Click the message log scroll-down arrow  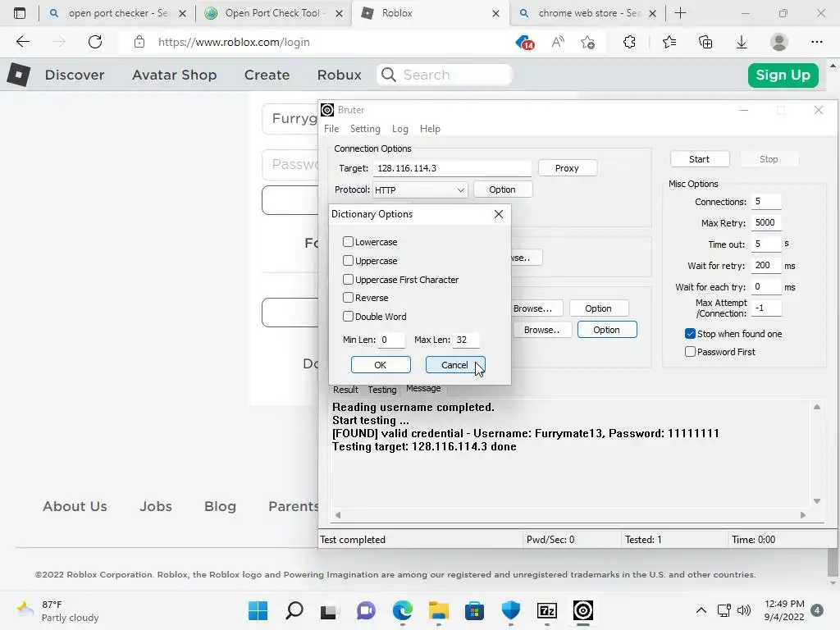pyautogui.click(x=816, y=501)
